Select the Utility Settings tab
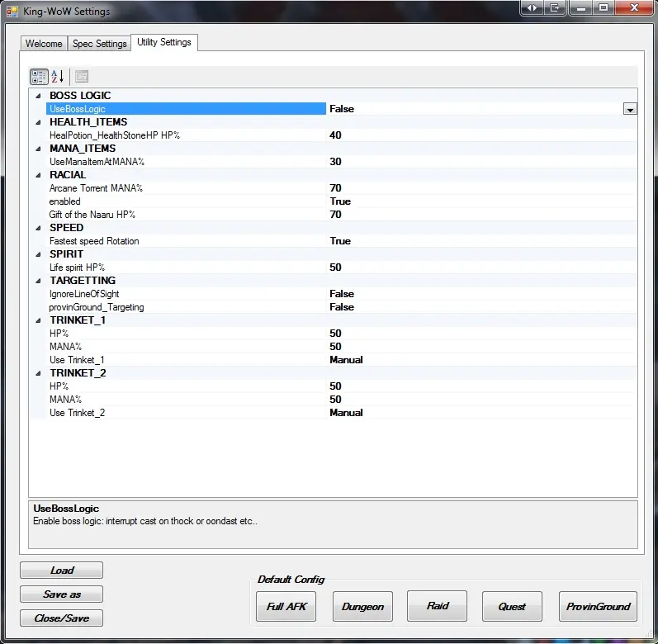This screenshot has height=644, width=658. tap(164, 42)
